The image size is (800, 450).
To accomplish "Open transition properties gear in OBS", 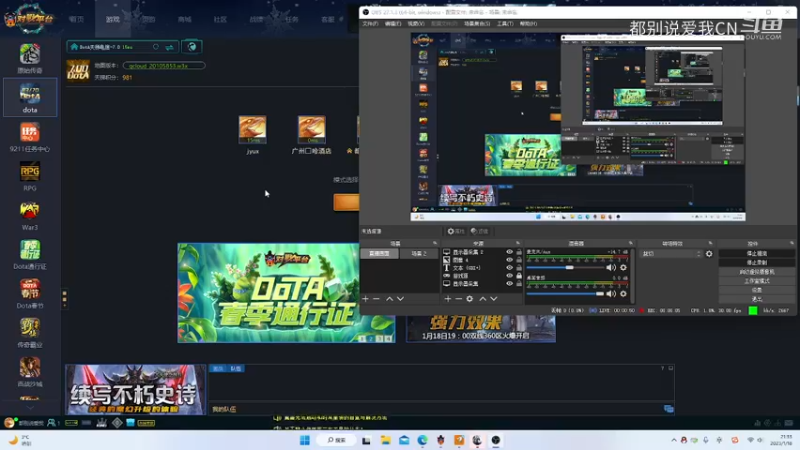I will coord(709,254).
